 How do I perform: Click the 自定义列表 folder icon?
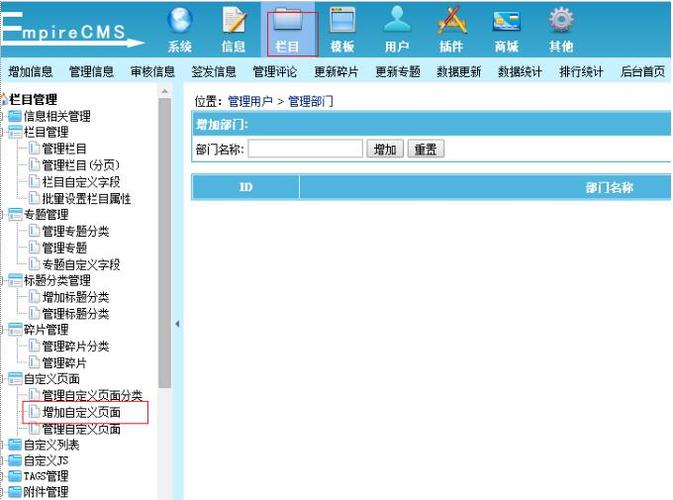coord(15,445)
